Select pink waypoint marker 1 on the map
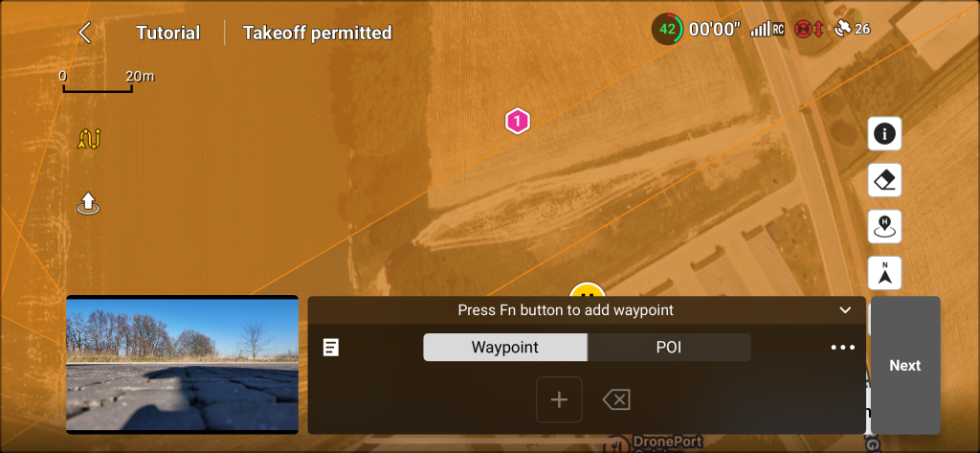 click(518, 121)
